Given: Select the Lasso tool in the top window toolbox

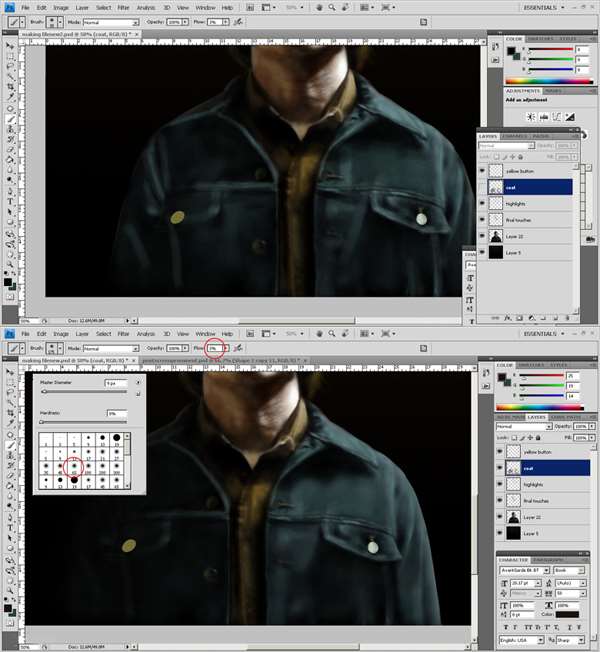Looking at the screenshot, I should (10, 66).
